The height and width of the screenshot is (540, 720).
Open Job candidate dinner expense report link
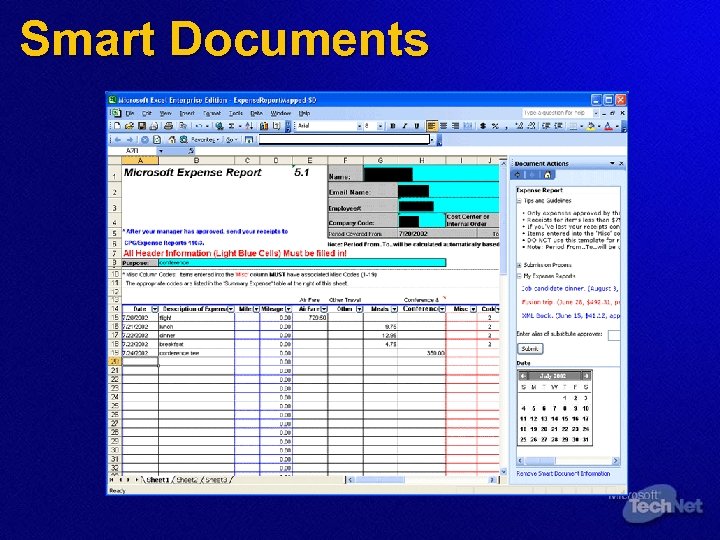(x=570, y=288)
